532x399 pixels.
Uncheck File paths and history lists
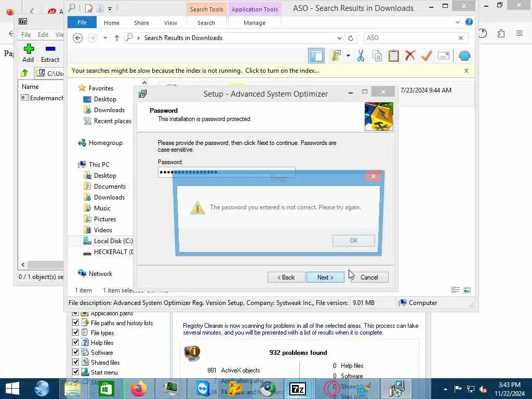pos(76,323)
